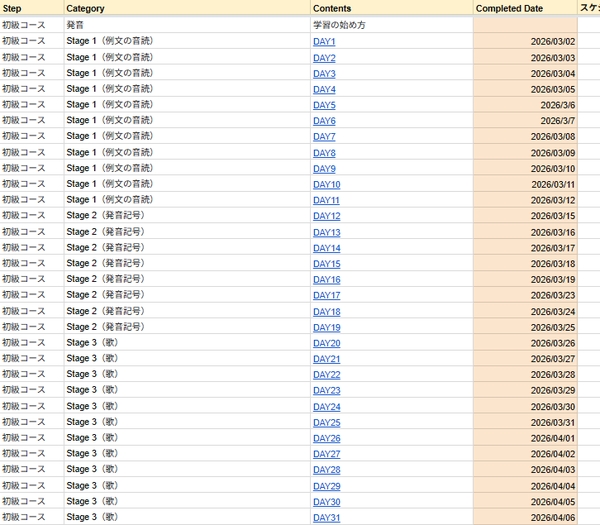Open the DAY17 lesson link

pos(326,295)
